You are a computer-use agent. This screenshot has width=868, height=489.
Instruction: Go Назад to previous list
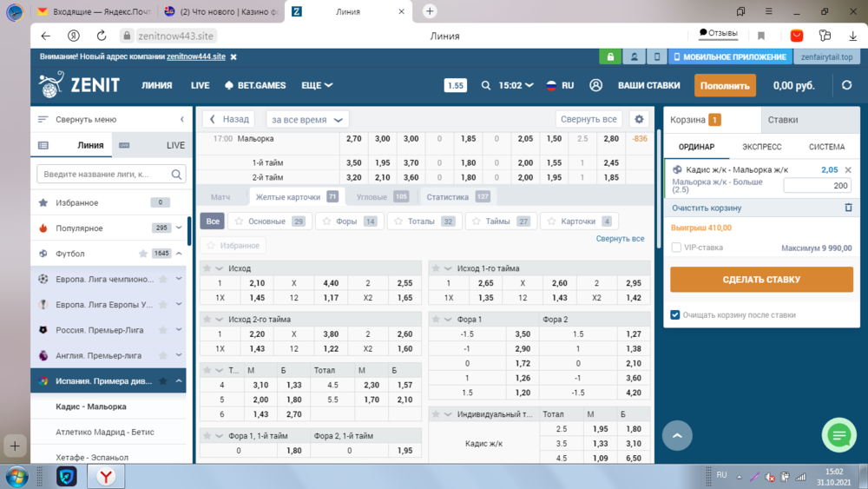click(229, 119)
